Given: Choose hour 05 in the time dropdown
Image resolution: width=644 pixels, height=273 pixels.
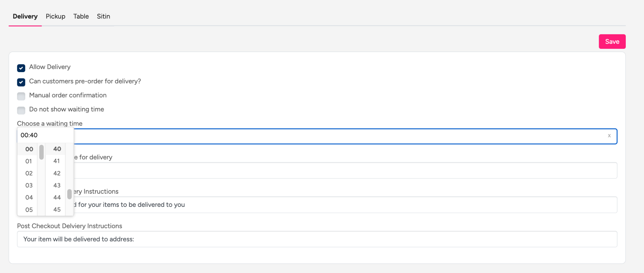Looking at the screenshot, I should pyautogui.click(x=29, y=210).
